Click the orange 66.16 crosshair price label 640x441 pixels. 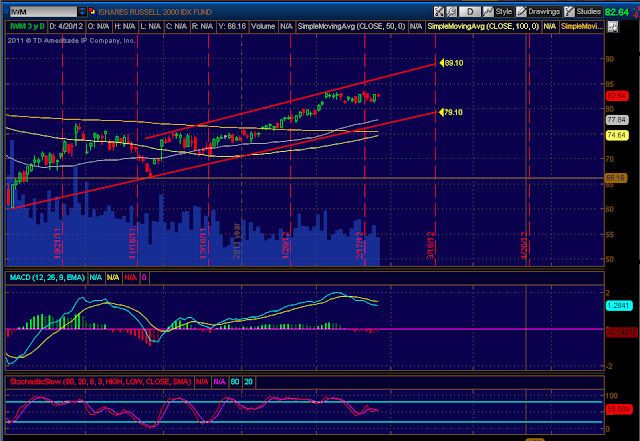pos(616,178)
